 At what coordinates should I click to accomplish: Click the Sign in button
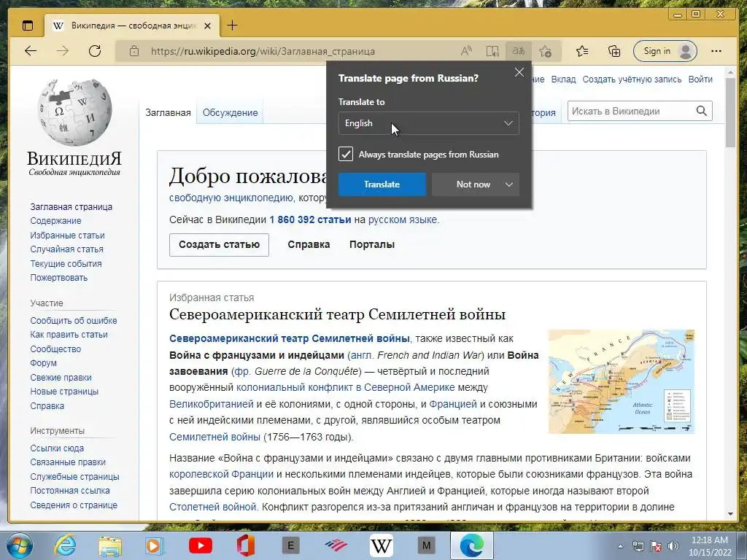point(665,51)
